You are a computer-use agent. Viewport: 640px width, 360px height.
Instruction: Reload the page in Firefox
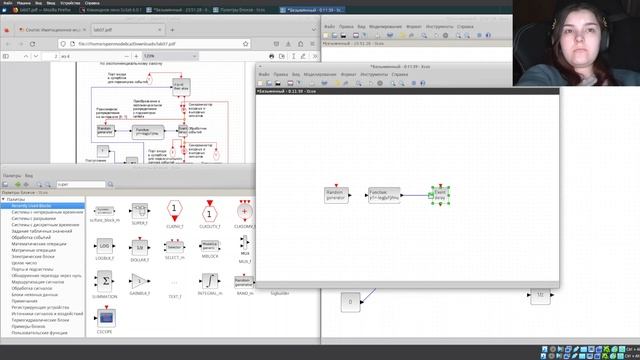32,44
